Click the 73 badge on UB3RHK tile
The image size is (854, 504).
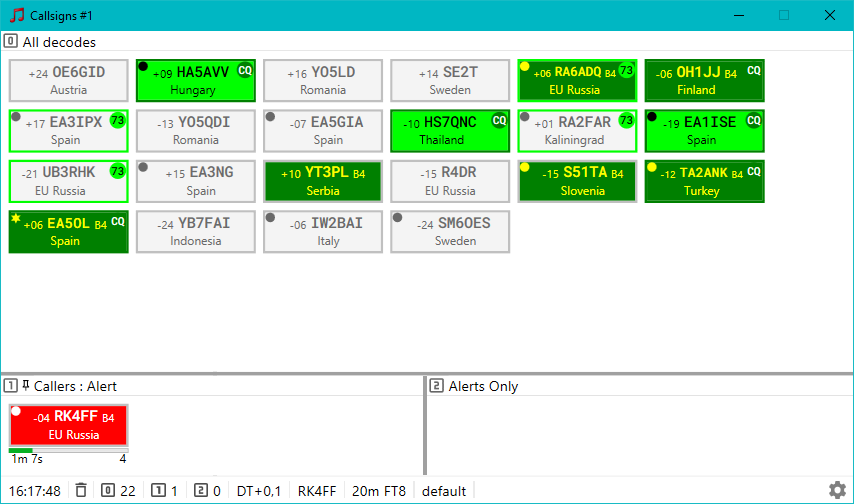(118, 170)
